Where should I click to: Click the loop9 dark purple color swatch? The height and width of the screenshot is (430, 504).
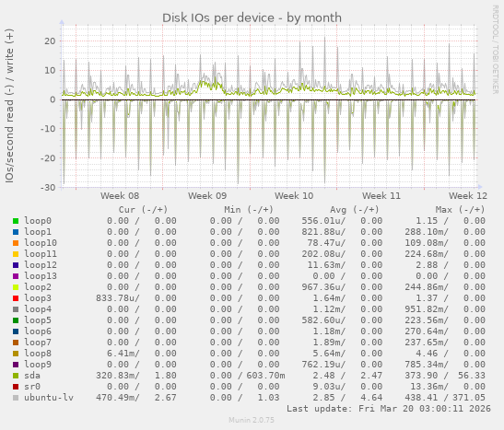[16, 365]
